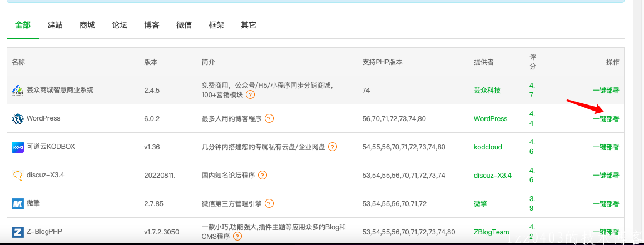Screen dimensions: 644x245
Task: Switch to the 商城 tab
Action: [87, 25]
